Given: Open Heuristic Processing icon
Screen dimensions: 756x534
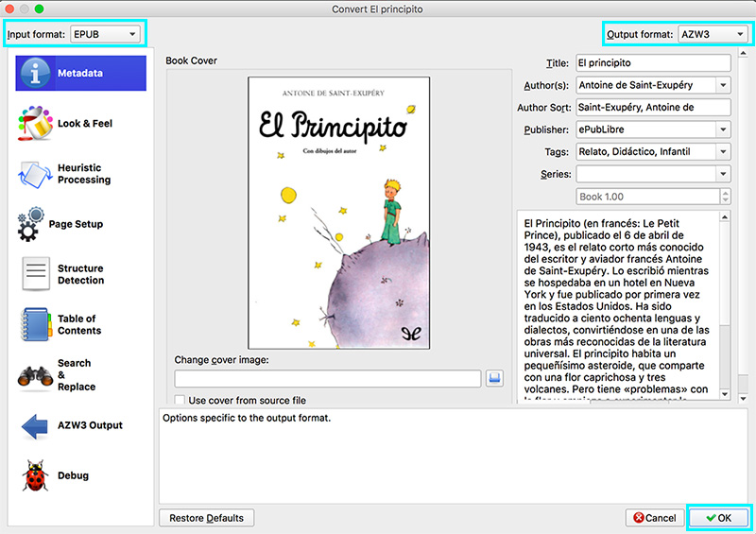Looking at the screenshot, I should pos(35,174).
